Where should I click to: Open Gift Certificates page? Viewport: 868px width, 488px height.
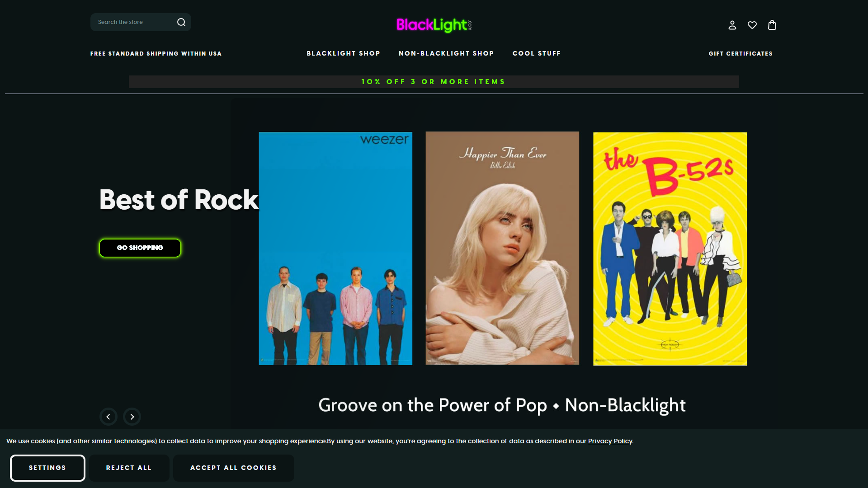point(741,53)
